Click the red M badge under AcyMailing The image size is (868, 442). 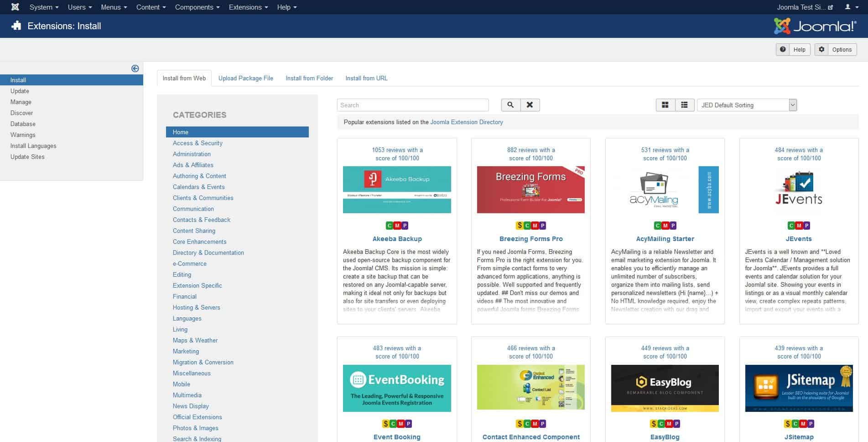point(665,226)
